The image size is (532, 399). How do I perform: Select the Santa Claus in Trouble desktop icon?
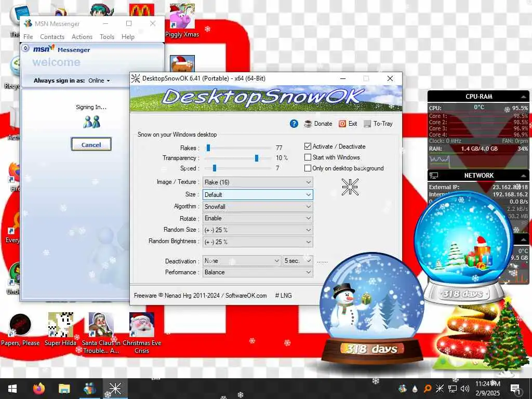click(101, 333)
